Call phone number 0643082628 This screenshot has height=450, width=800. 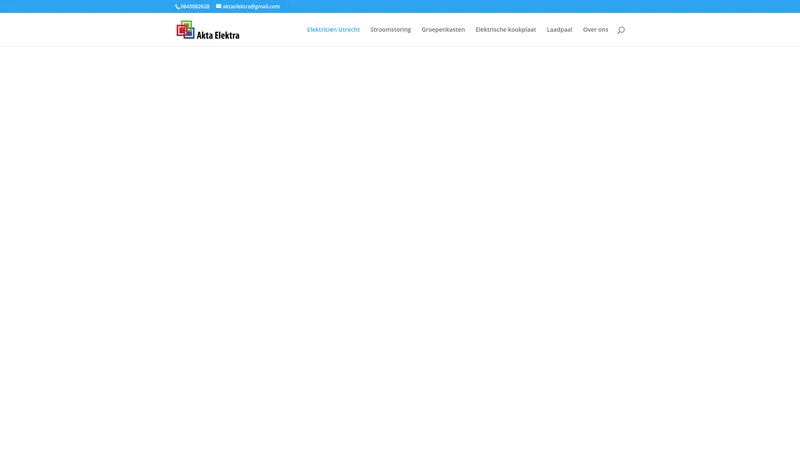(x=195, y=7)
